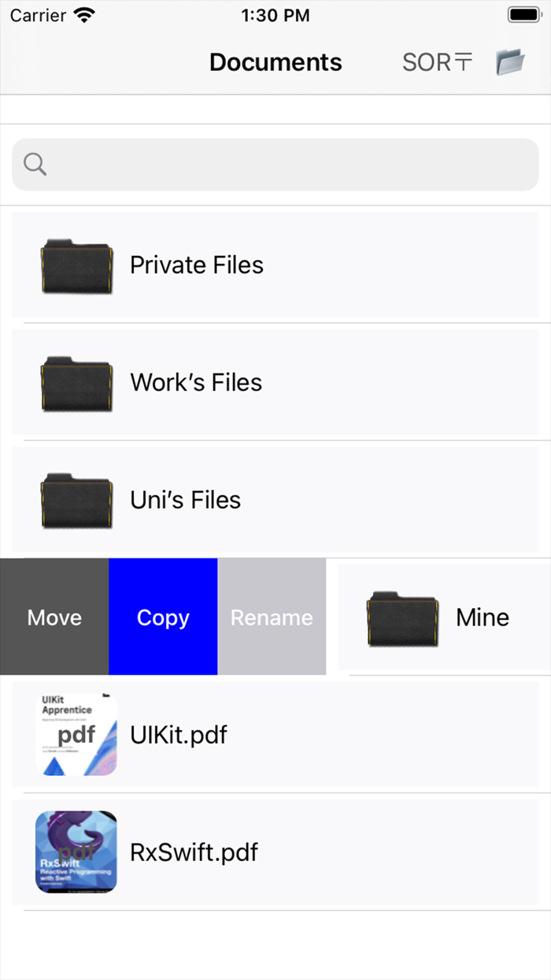Select the Documents title label
This screenshot has height=980, width=551.
point(275,61)
